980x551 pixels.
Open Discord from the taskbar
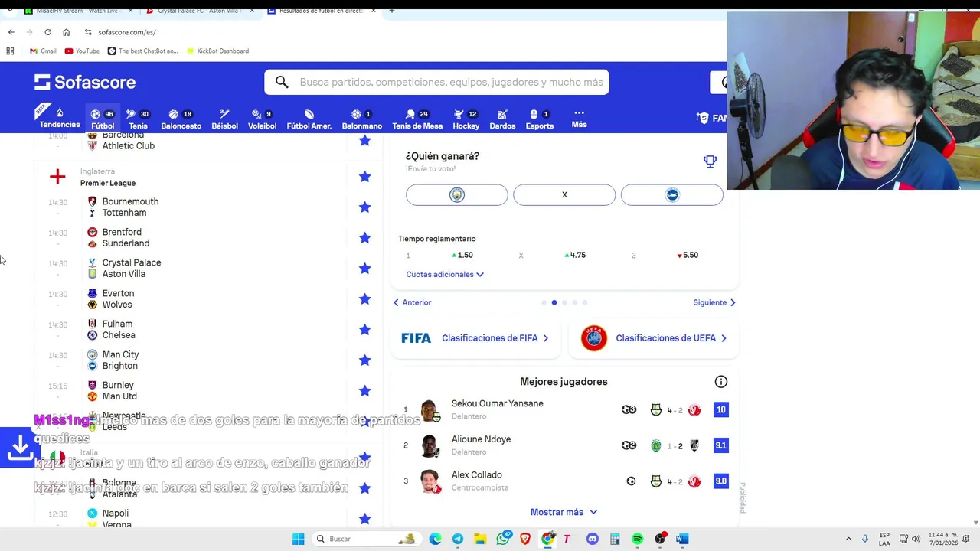592,539
